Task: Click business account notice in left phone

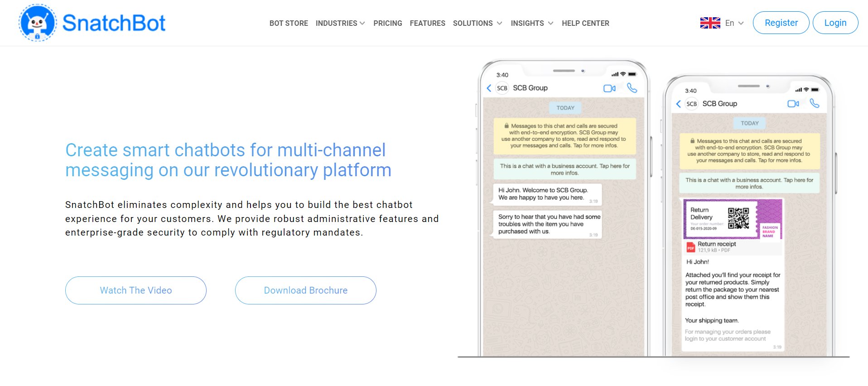Action: click(x=564, y=169)
